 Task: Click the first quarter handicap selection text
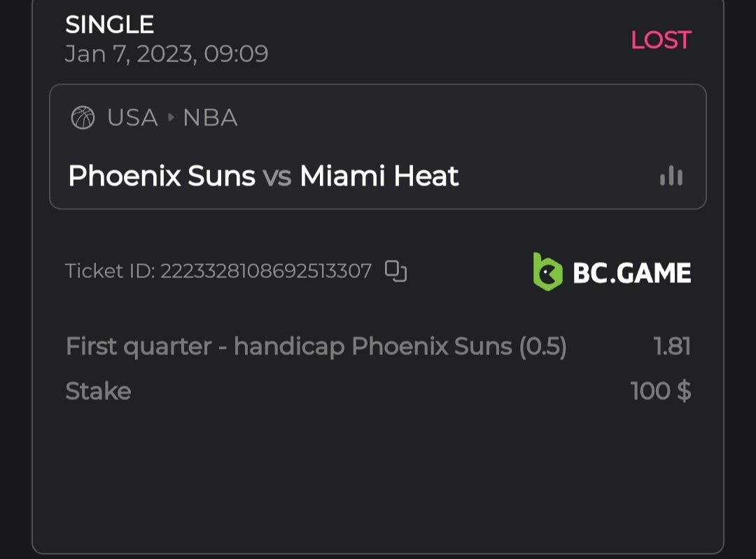316,346
